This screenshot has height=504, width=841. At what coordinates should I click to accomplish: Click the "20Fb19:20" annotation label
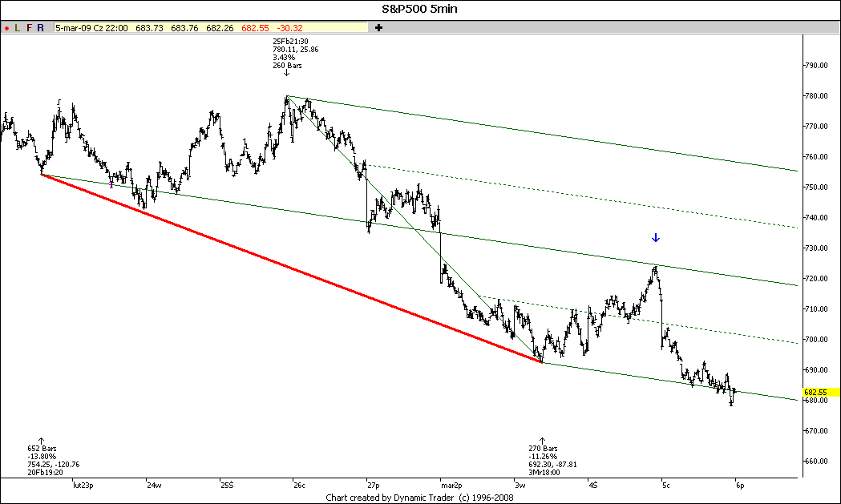45,473
